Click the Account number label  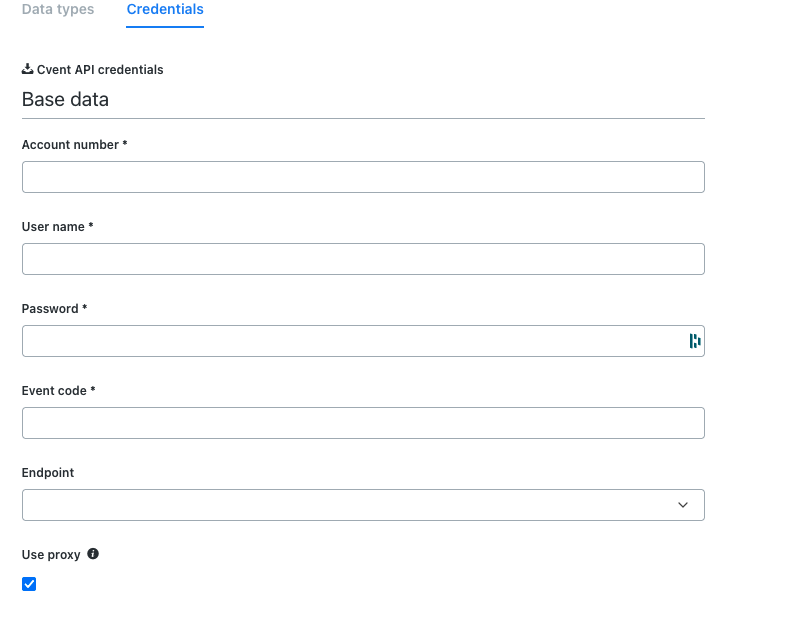(x=74, y=145)
